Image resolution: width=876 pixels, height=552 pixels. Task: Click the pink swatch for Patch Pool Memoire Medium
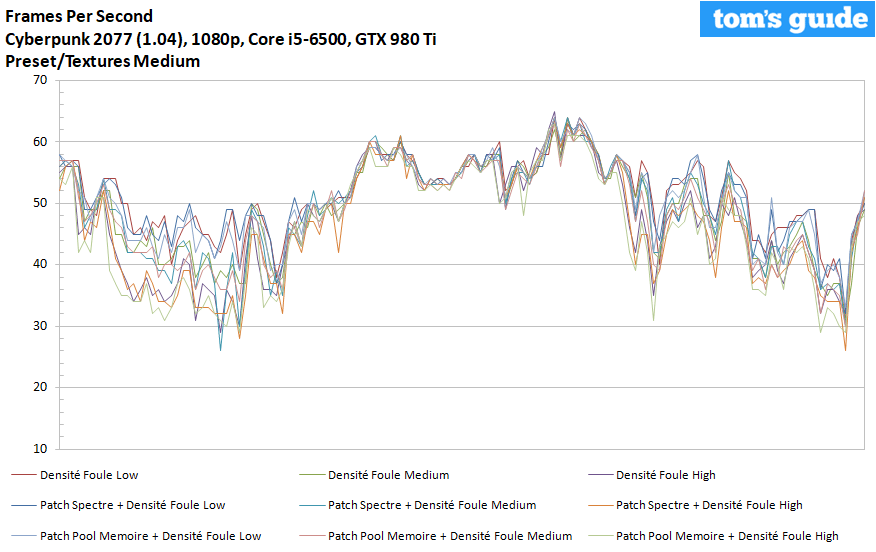click(x=312, y=536)
